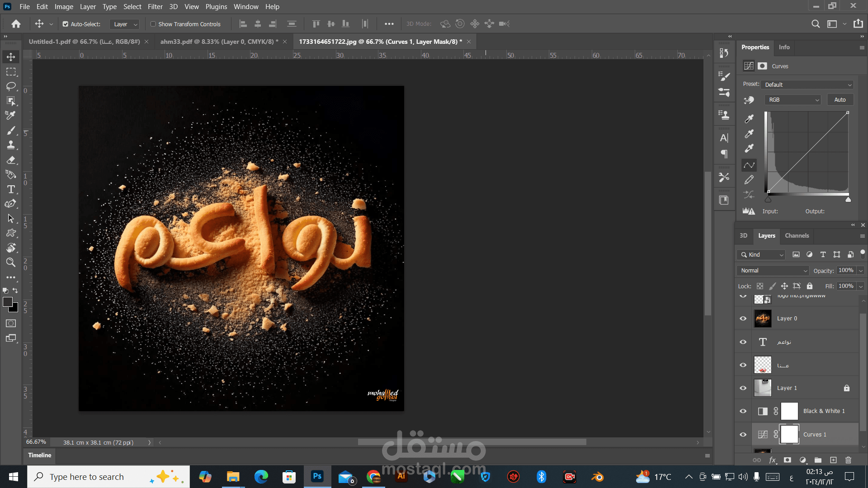The width and height of the screenshot is (868, 488).
Task: Open the Normal blend mode dropdown
Action: tap(773, 271)
